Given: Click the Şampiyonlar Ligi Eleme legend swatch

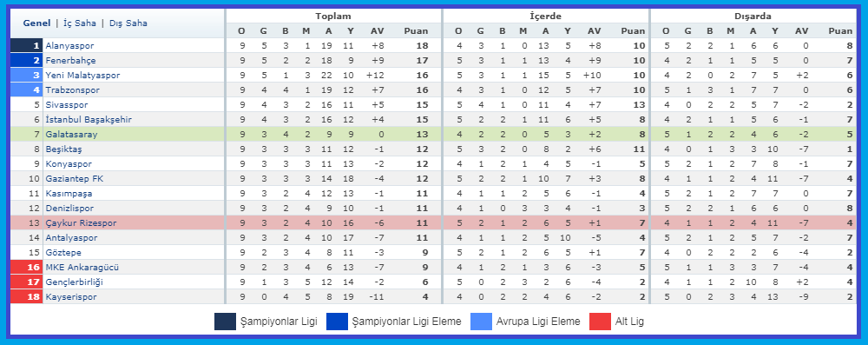Looking at the screenshot, I should pyautogui.click(x=337, y=322).
